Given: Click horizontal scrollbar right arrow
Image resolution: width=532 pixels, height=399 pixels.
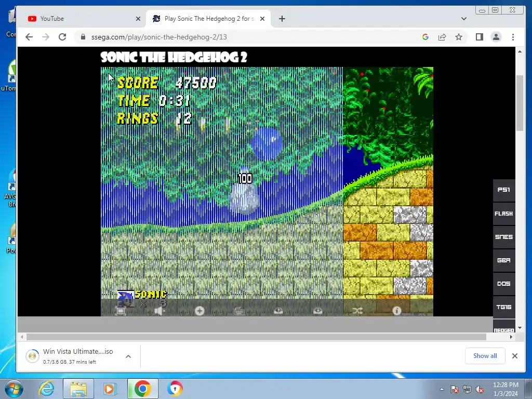Looking at the screenshot, I should [x=511, y=337].
